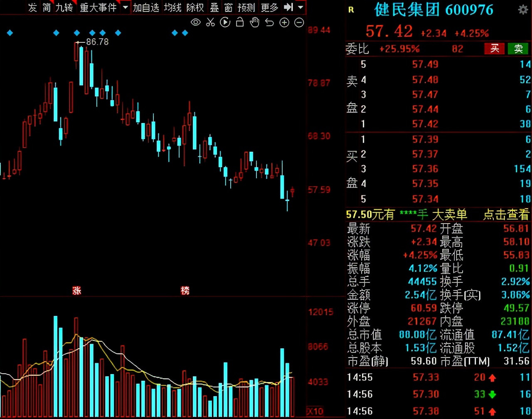Toggle the eye visibility icon
Viewport: 532px width, 419px height.
[195, 22]
